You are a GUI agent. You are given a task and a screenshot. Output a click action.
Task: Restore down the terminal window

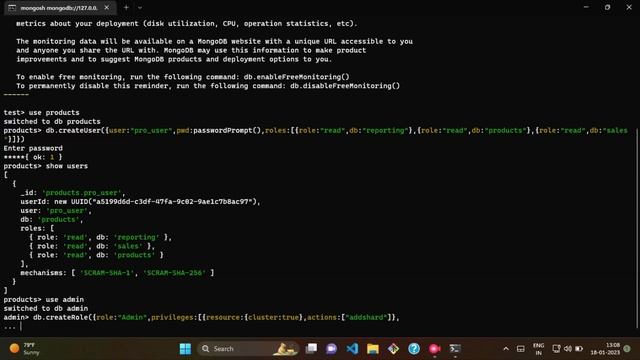point(607,7)
